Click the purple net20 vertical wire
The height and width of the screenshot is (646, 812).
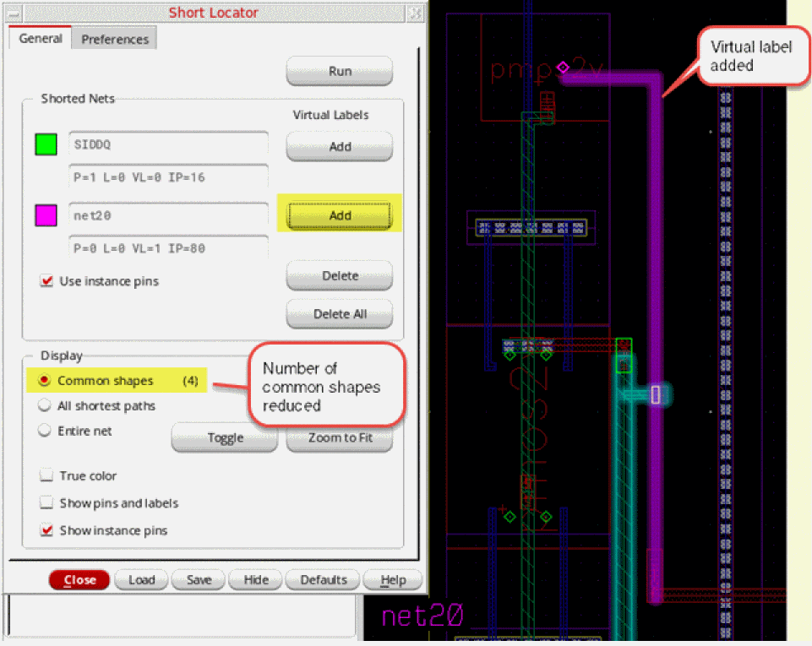click(656, 336)
